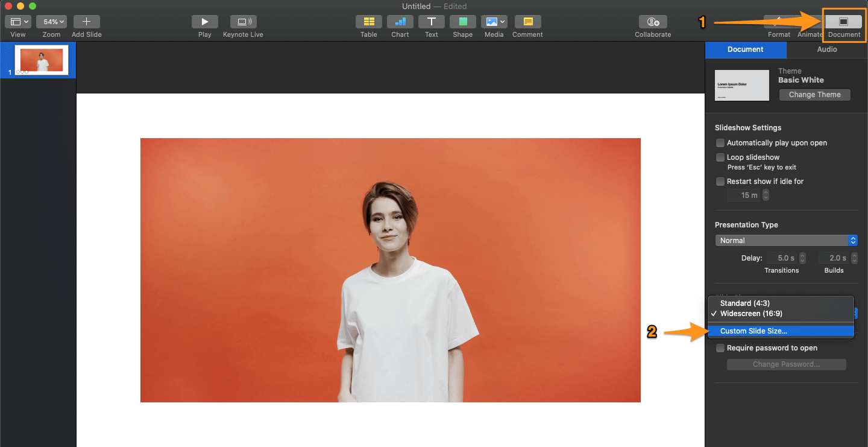Viewport: 868px width, 447px height.
Task: Insert a Table
Action: (x=369, y=22)
